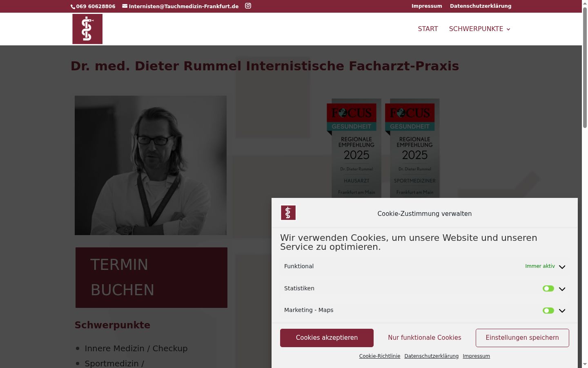Toggle the Marketing - Maps cookie switch
This screenshot has height=368, width=588.
coord(548,311)
